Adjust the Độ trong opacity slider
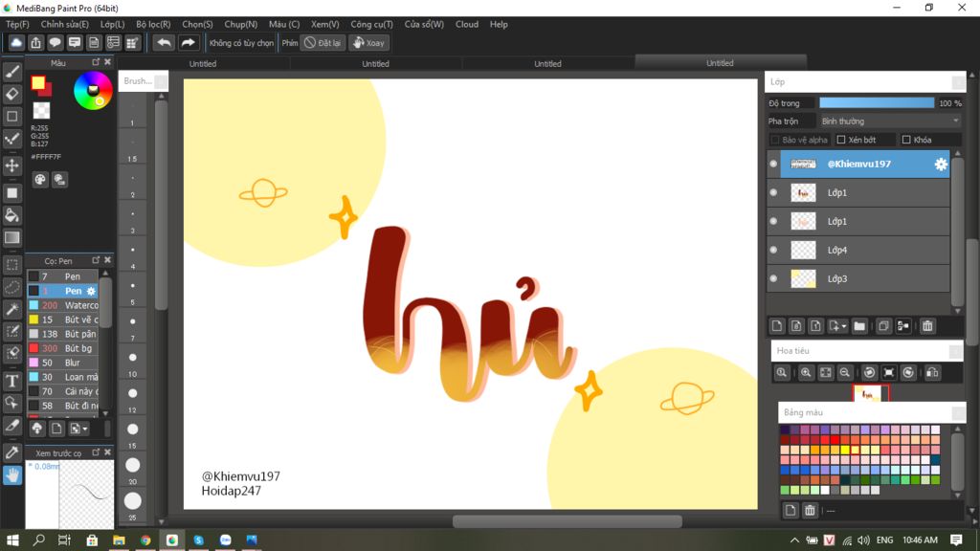 point(877,103)
